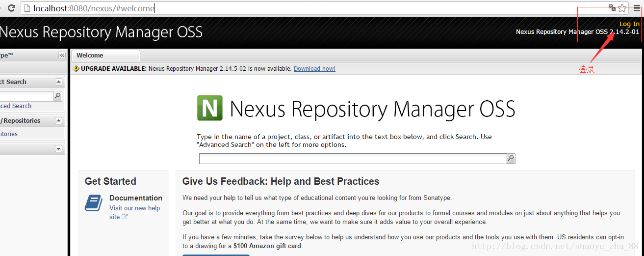
Task: Click the '$100 Amazon gift card' text
Action: click(267, 246)
